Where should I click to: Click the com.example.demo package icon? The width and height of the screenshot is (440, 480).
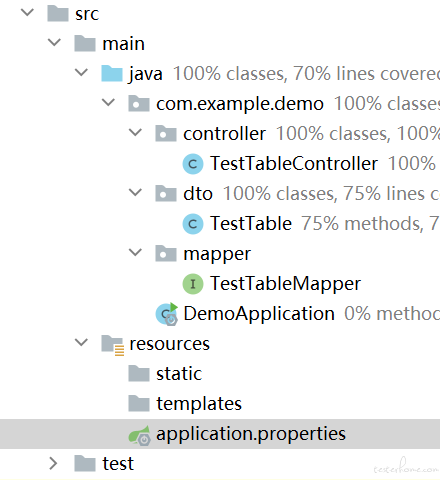(x=139, y=104)
